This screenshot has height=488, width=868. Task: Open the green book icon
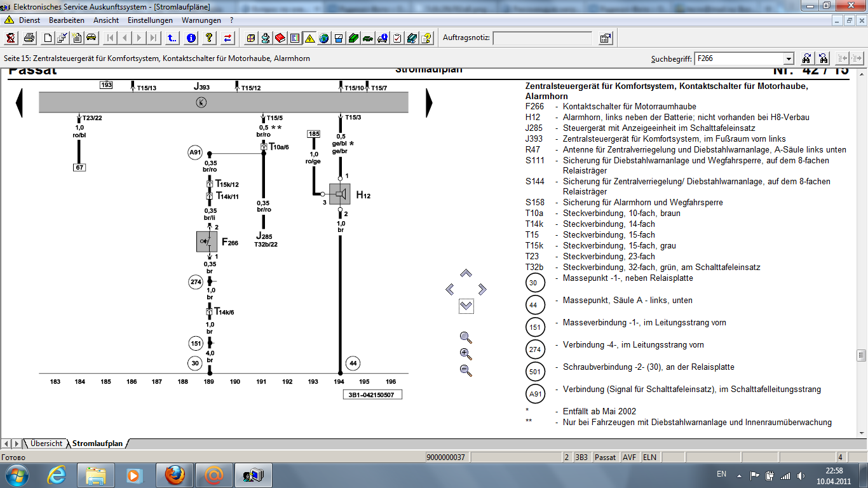[353, 38]
